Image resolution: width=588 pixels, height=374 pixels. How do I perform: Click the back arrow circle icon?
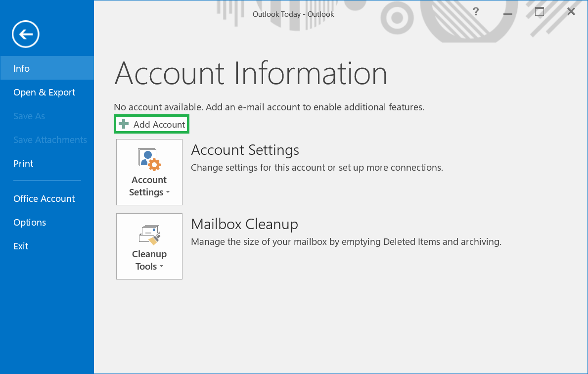tap(26, 34)
